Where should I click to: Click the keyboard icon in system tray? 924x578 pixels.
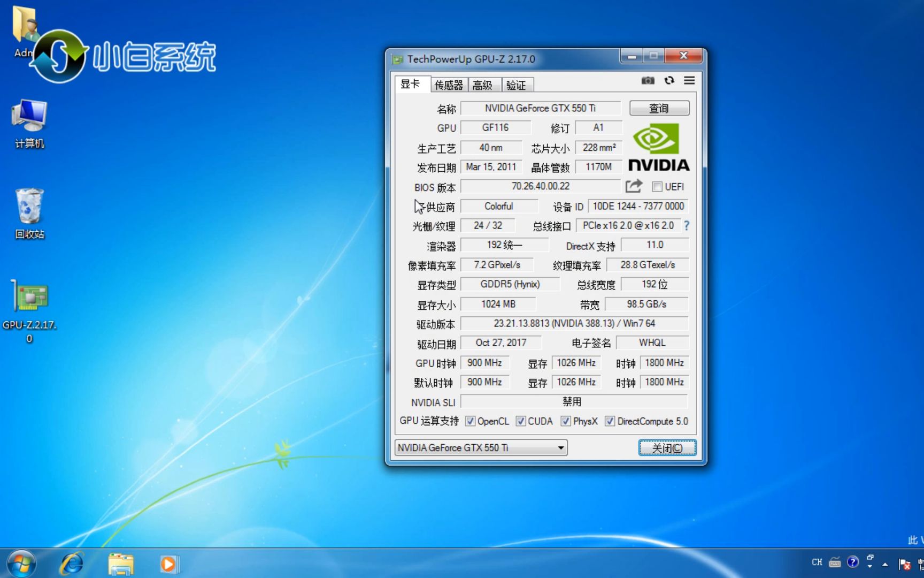click(835, 562)
